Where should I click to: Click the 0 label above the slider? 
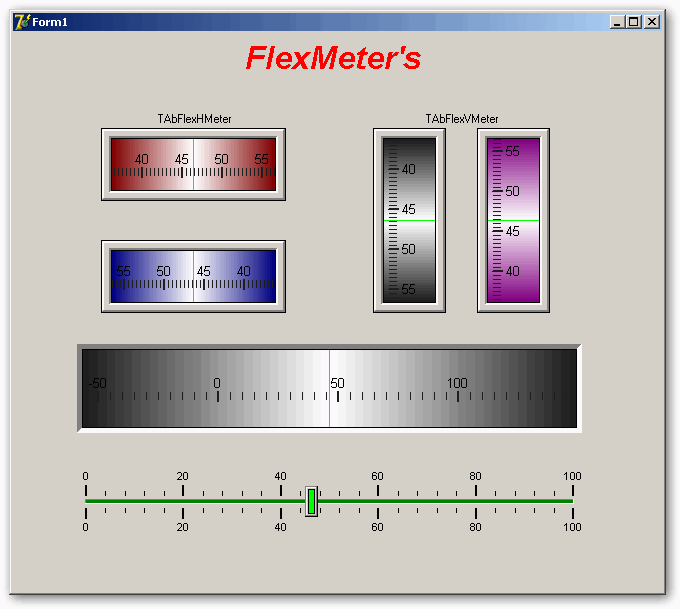tap(85, 476)
